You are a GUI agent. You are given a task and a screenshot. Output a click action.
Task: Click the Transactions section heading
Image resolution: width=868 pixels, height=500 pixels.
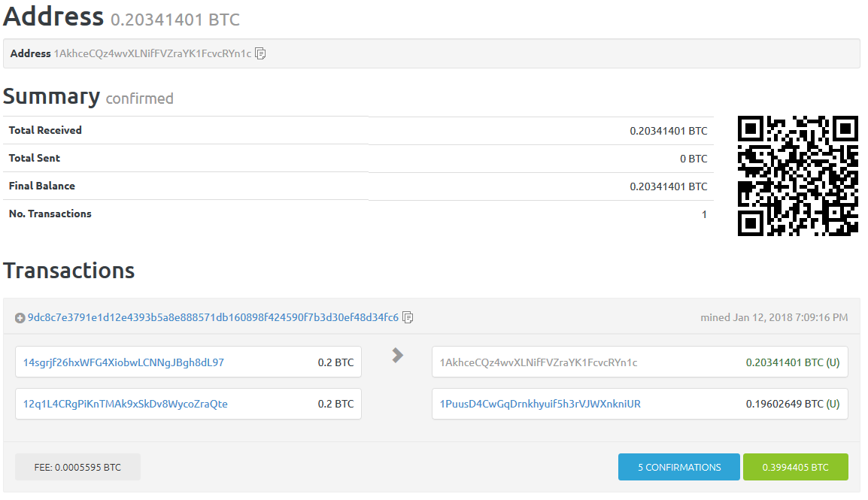(x=69, y=271)
